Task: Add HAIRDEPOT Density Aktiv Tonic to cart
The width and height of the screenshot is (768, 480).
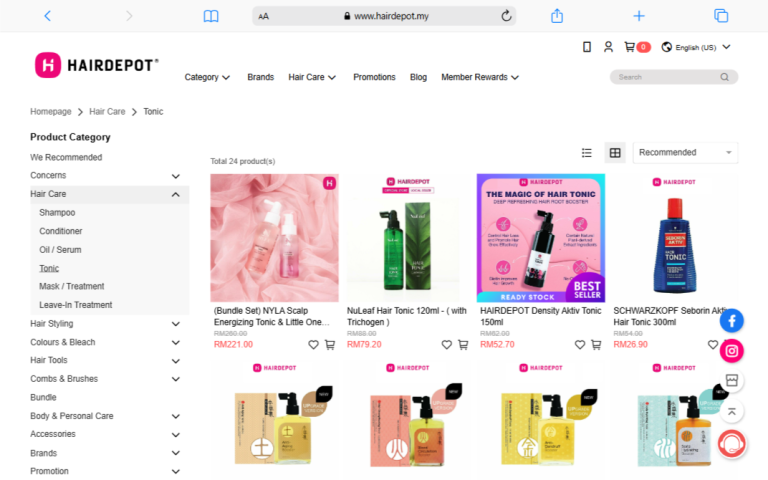Action: click(x=596, y=345)
